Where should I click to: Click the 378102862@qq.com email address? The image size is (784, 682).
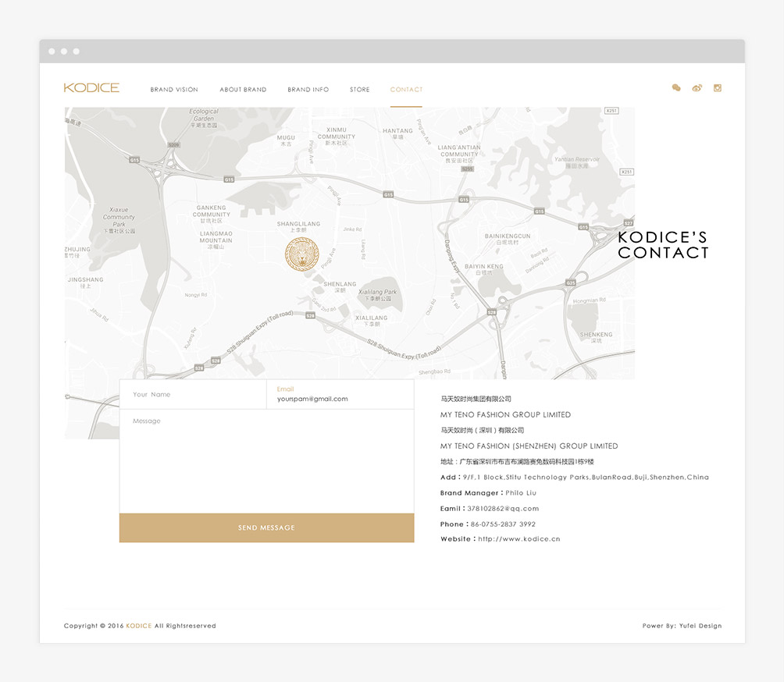pos(503,509)
